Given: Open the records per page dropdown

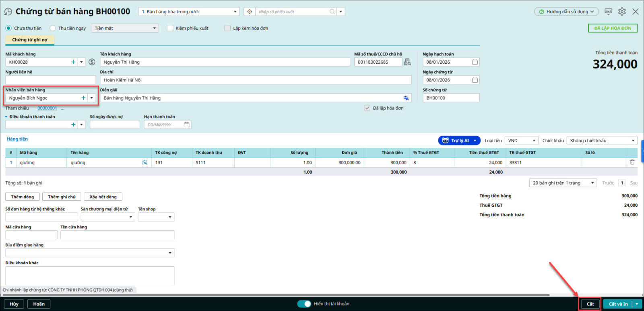Looking at the screenshot, I should coord(563,183).
